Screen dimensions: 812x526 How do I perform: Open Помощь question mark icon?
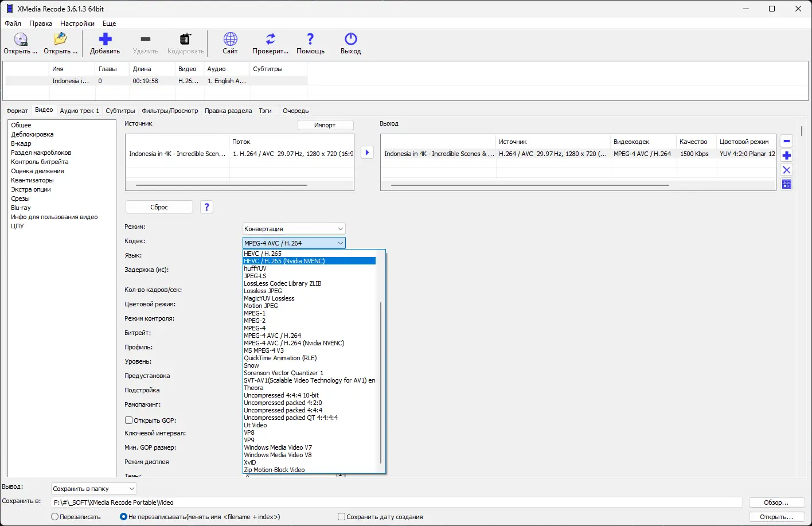[x=310, y=40]
